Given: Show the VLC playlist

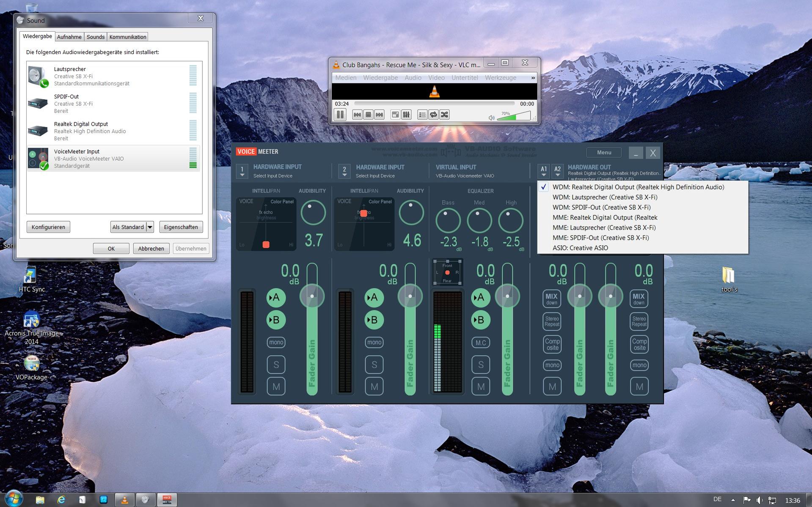Looking at the screenshot, I should coord(422,115).
